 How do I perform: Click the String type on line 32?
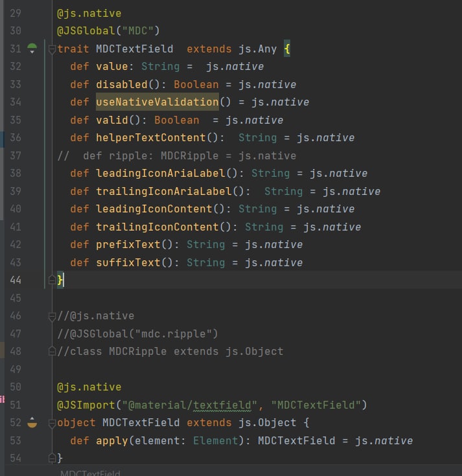[161, 67]
